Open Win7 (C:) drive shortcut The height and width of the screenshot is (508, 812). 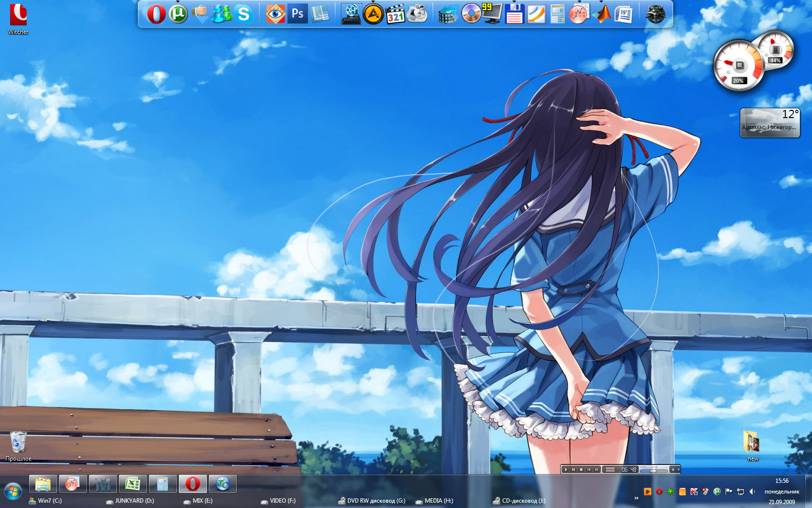[x=45, y=501]
